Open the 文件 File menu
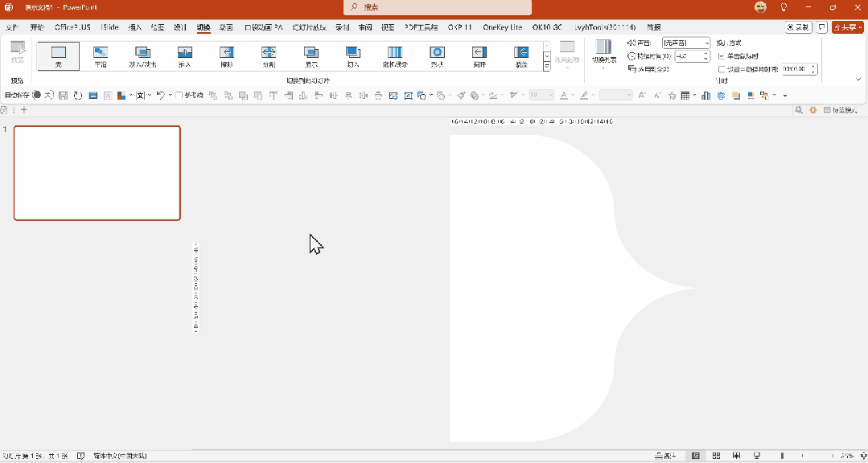This screenshot has width=868, height=463. coord(12,27)
